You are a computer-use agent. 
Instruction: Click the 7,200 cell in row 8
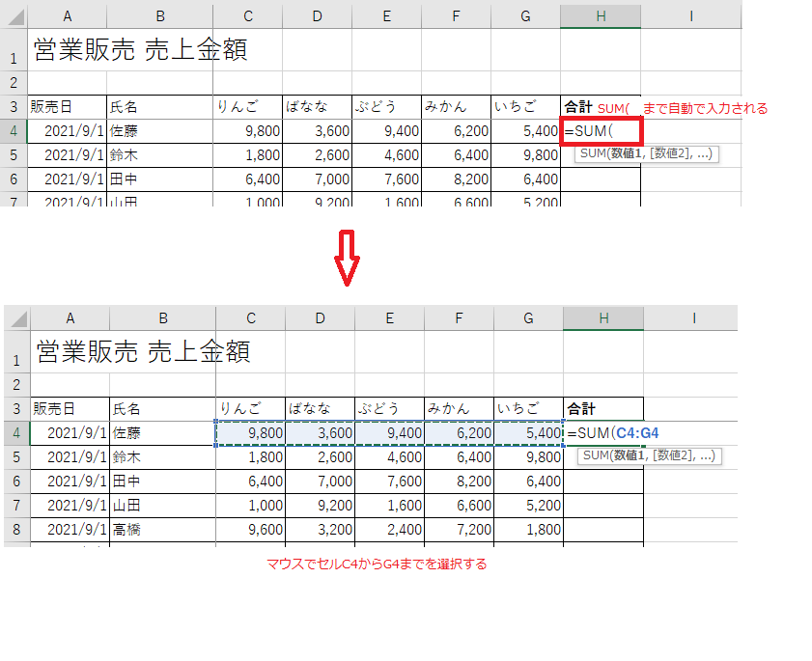(x=459, y=530)
